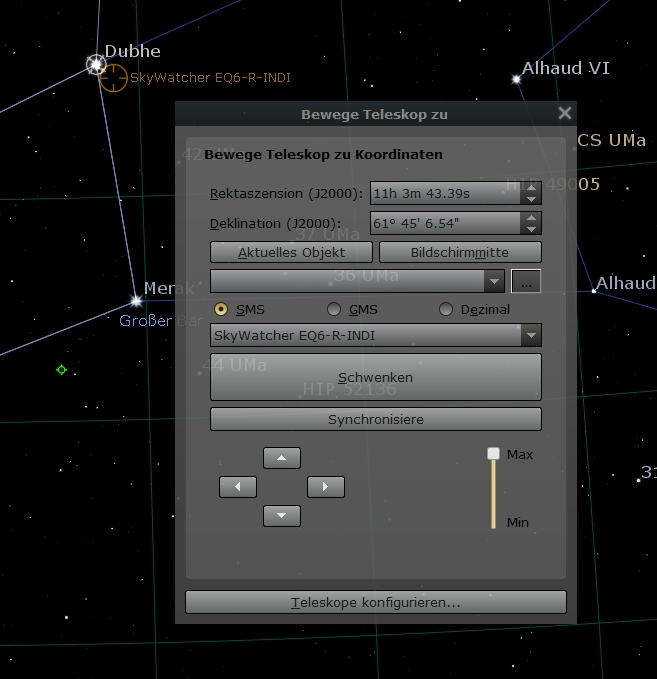
Task: Move telescope up with arrow button
Action: 282,458
